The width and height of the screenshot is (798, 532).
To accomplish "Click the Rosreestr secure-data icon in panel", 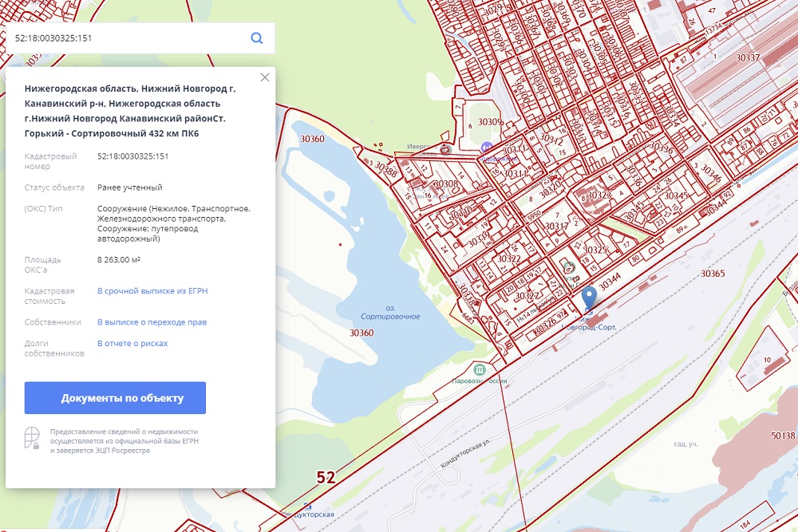I will (32, 439).
